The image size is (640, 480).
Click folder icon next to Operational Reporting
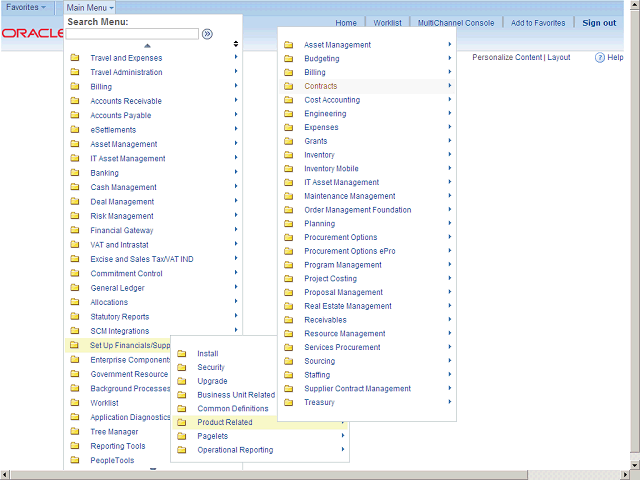181,450
